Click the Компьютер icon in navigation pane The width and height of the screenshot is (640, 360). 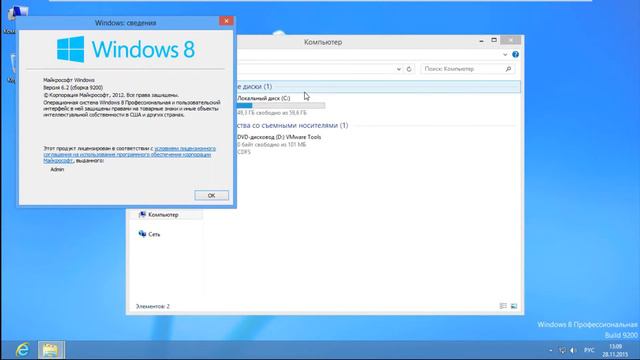coord(142,215)
